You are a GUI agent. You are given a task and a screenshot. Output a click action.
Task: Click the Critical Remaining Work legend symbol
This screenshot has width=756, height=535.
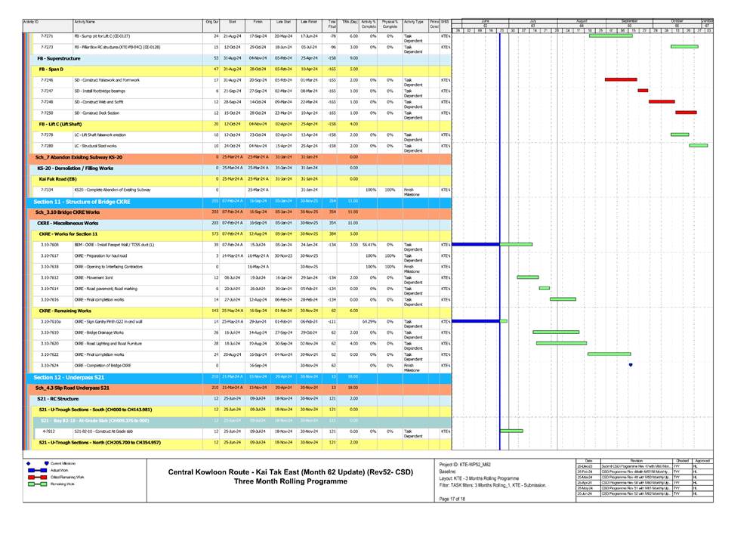(37, 477)
